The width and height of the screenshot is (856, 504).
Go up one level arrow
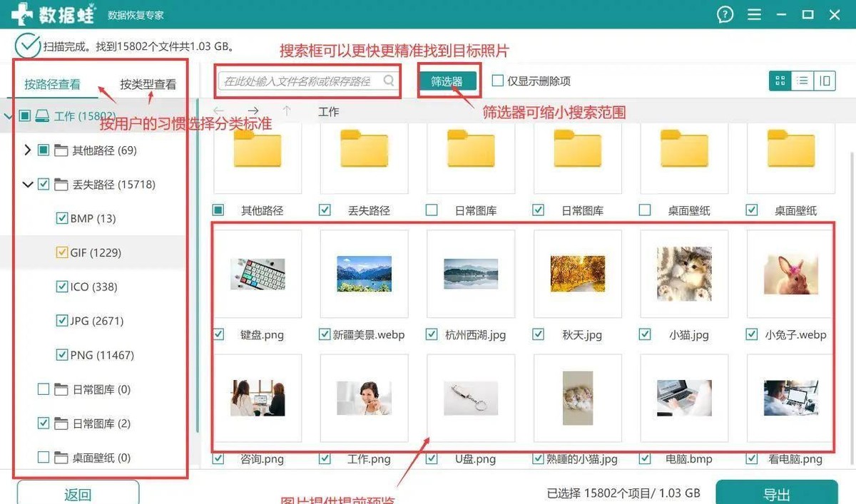287,111
